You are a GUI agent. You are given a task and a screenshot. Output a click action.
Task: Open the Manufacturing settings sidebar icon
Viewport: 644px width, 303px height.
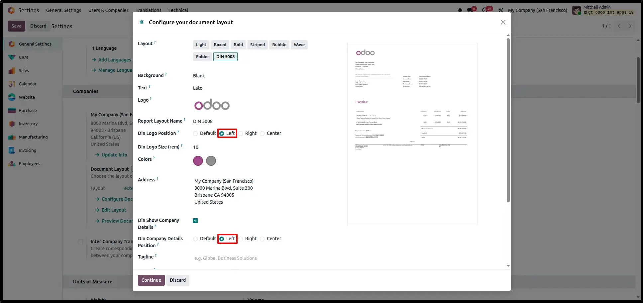click(x=12, y=137)
